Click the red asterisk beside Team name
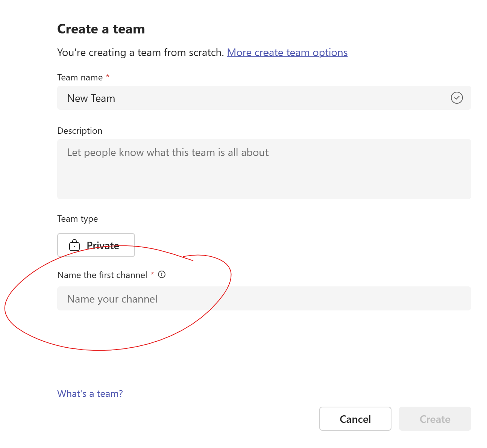 coord(108,76)
